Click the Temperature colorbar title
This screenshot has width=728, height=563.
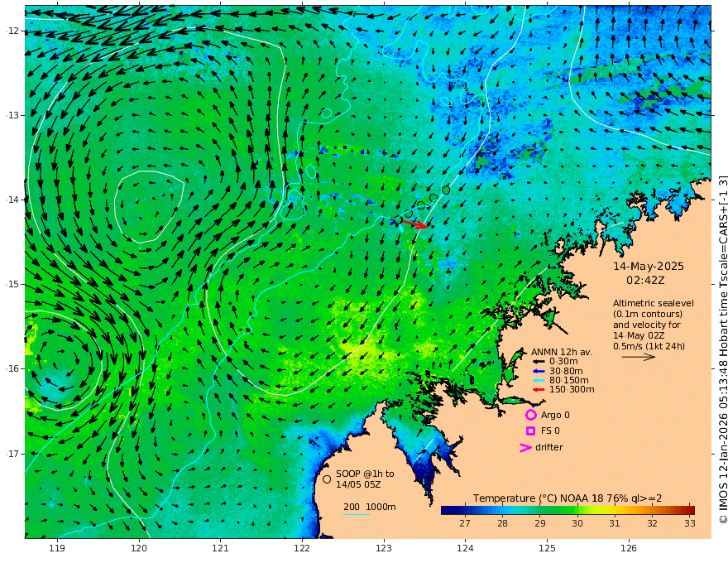point(568,498)
